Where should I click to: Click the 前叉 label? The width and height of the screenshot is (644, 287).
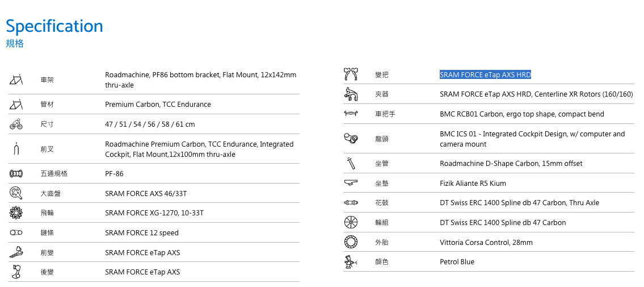[x=47, y=149]
